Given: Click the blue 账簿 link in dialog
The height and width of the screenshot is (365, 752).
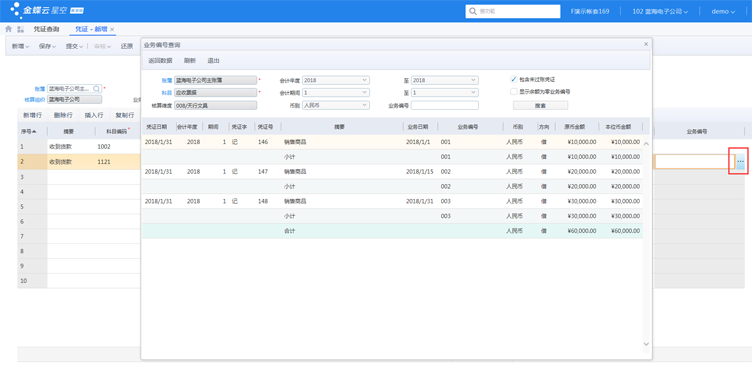Looking at the screenshot, I should click(x=167, y=80).
